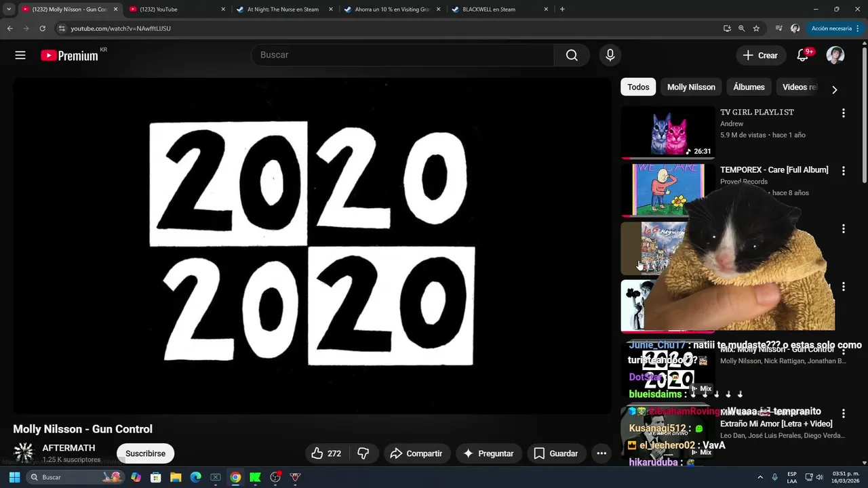Viewport: 868px width, 488px height.
Task: Open Chrome profile avatar in toolbar
Action: click(x=795, y=28)
